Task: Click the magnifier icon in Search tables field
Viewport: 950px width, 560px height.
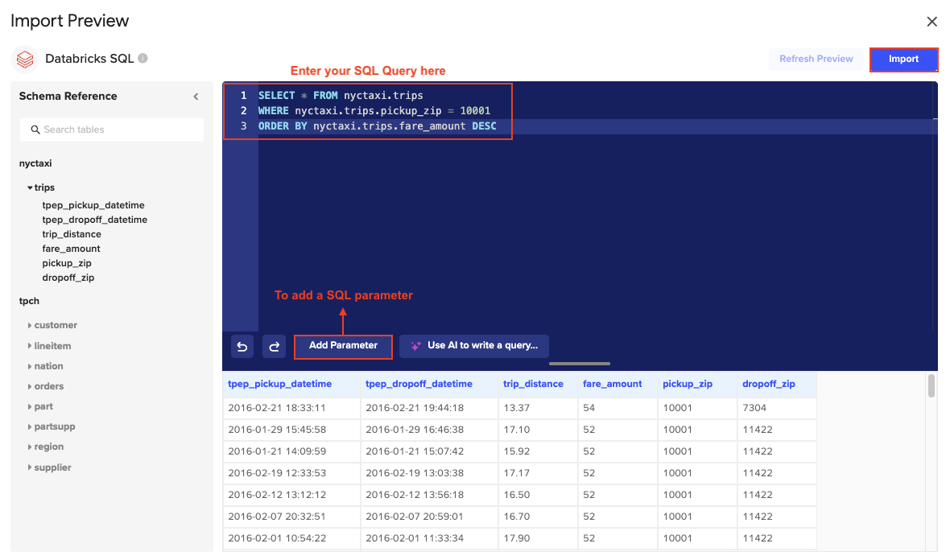Action: click(35, 130)
